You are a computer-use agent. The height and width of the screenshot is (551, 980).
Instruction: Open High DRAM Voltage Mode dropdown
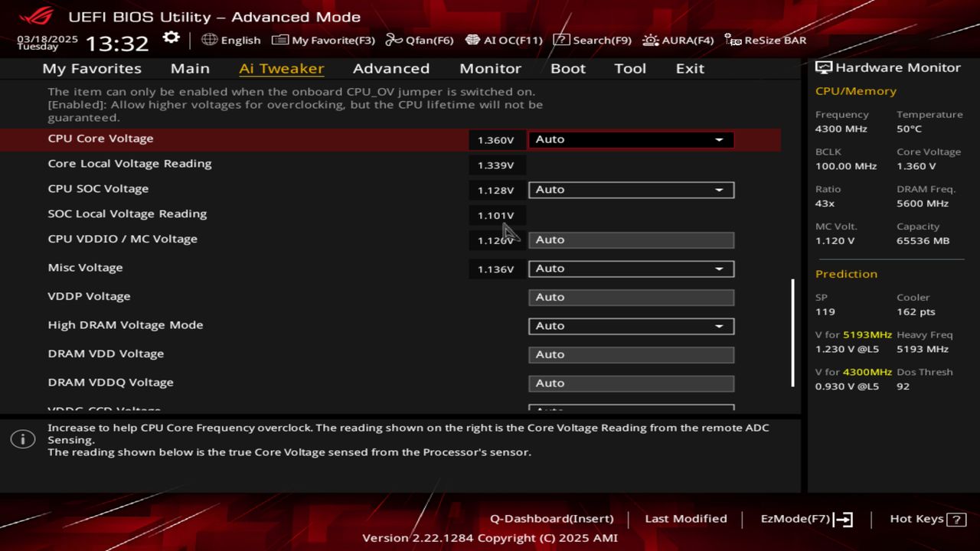[631, 326]
